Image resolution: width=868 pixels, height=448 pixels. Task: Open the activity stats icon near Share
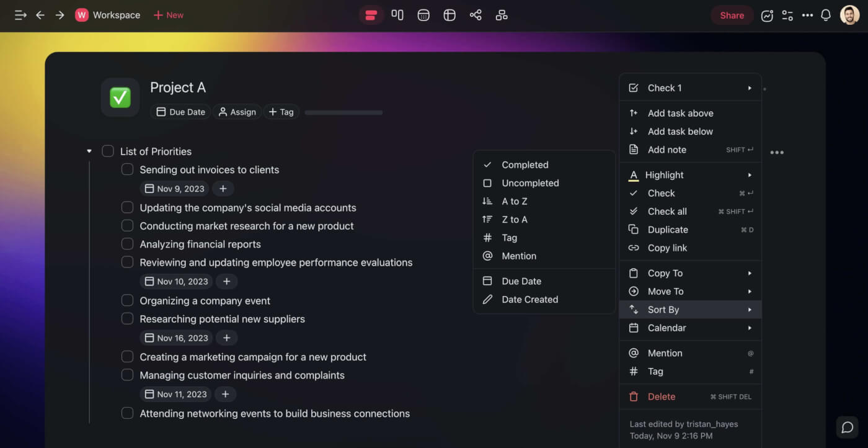point(767,15)
